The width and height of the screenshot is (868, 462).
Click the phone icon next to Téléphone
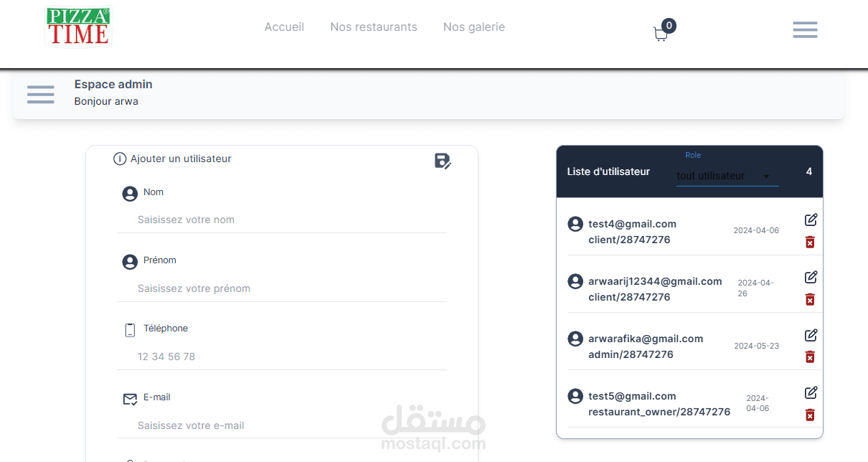[130, 330]
